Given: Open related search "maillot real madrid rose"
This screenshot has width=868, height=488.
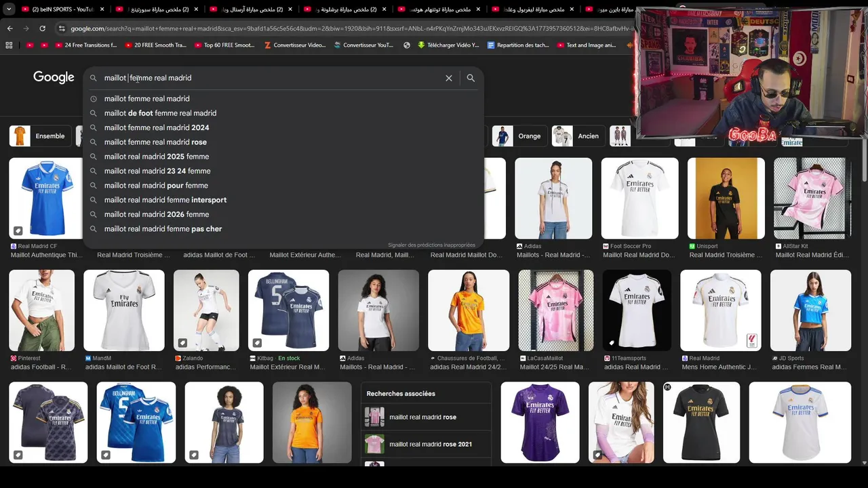Looking at the screenshot, I should pyautogui.click(x=426, y=417).
